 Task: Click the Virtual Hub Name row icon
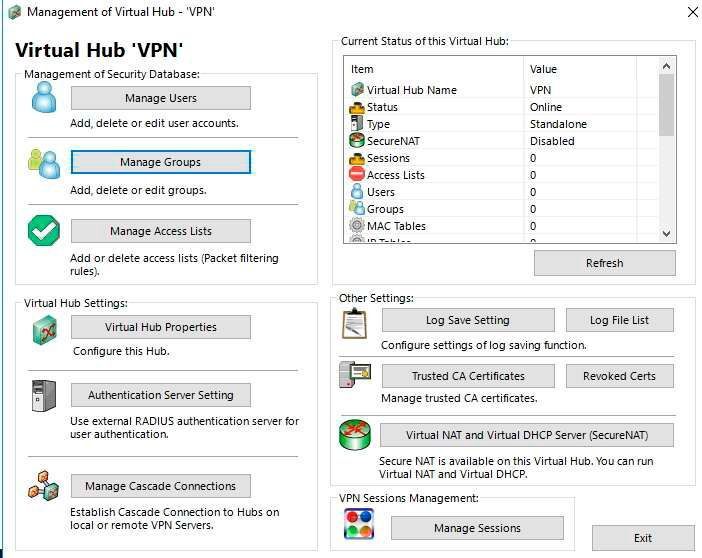(357, 90)
